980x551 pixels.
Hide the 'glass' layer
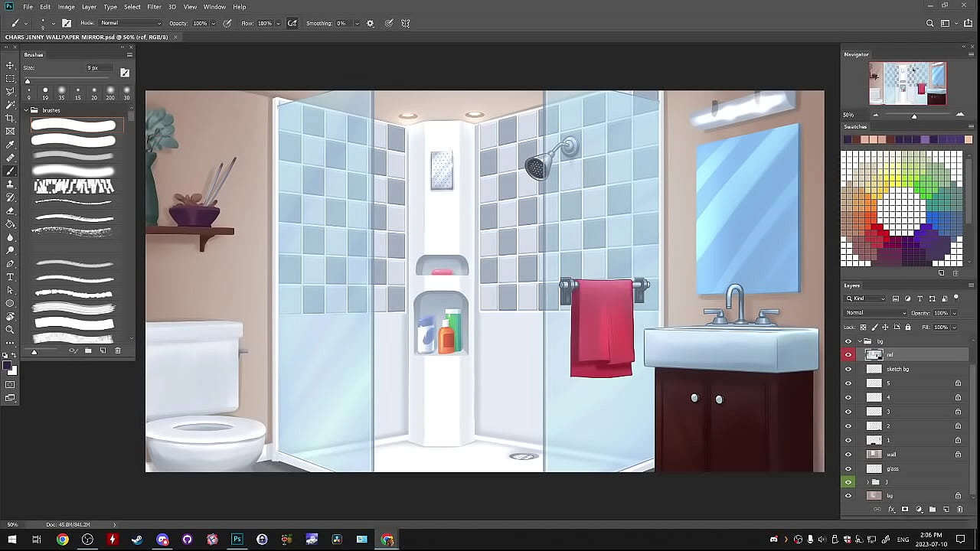[x=848, y=468]
